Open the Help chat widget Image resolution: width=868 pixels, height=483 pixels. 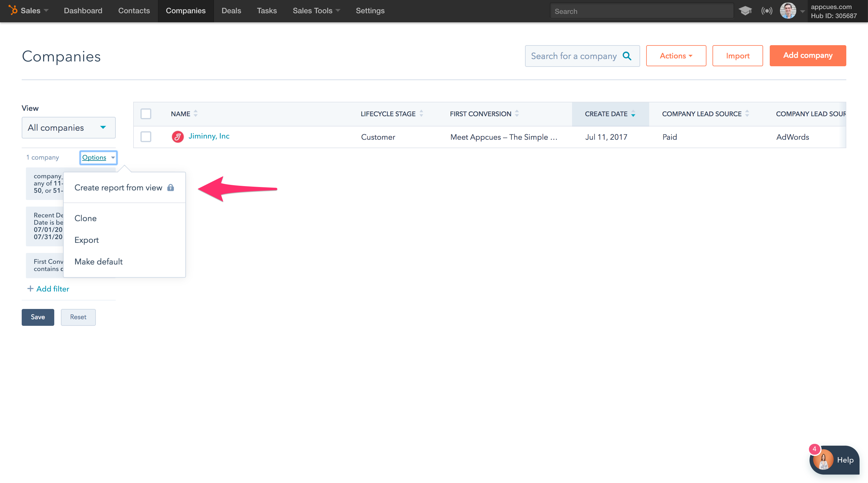[834, 460]
